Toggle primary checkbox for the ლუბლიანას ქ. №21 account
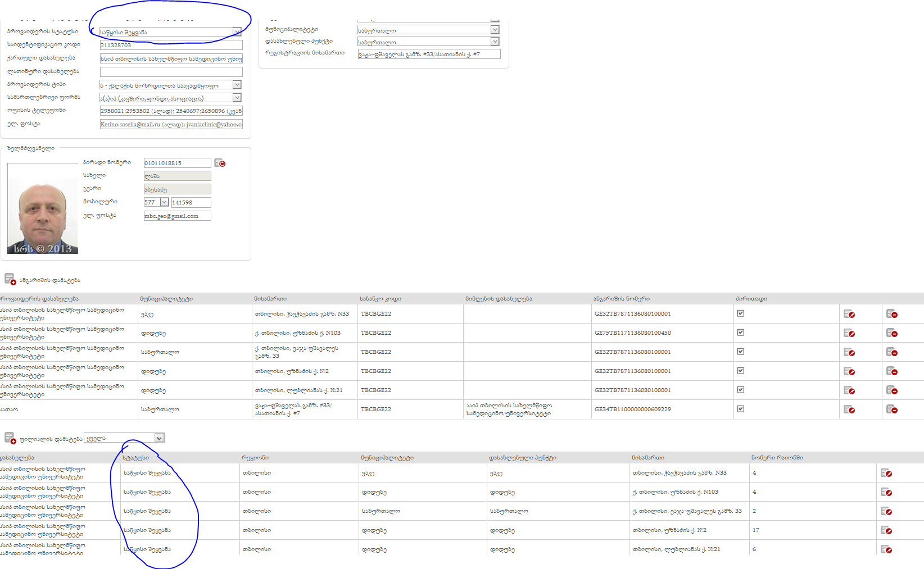Image resolution: width=924 pixels, height=569 pixels. coord(741,390)
